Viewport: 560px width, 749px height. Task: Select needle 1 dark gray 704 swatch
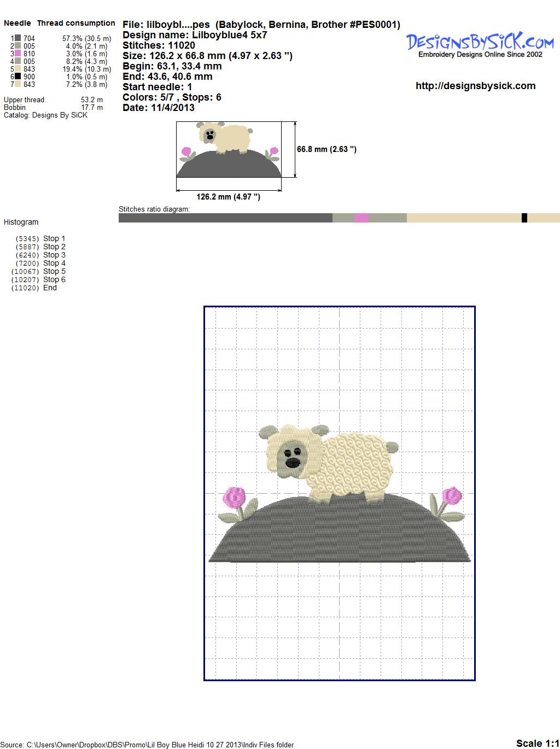pos(18,38)
